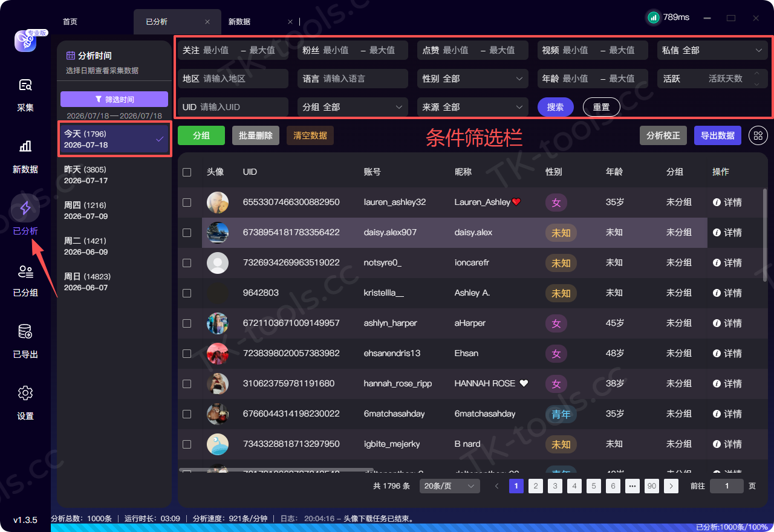Select the 已分析 lightning sidebar icon
The width and height of the screenshot is (774, 532).
point(25,208)
